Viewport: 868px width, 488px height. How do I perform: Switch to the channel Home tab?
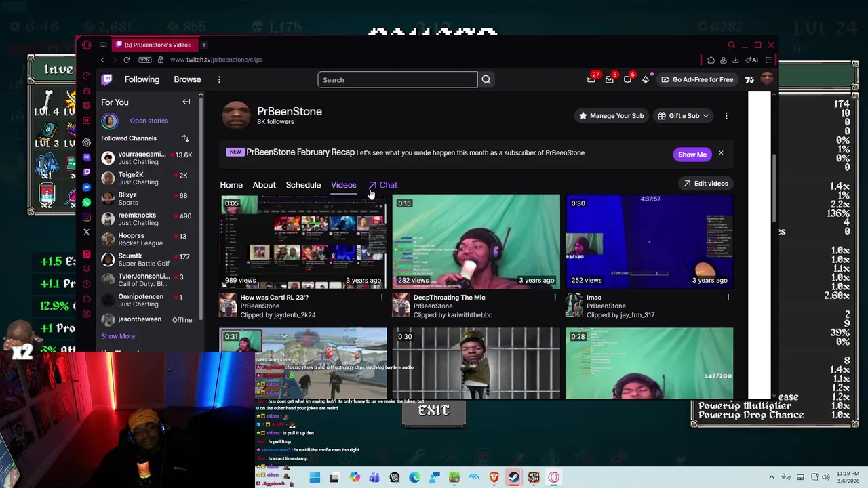(x=231, y=185)
